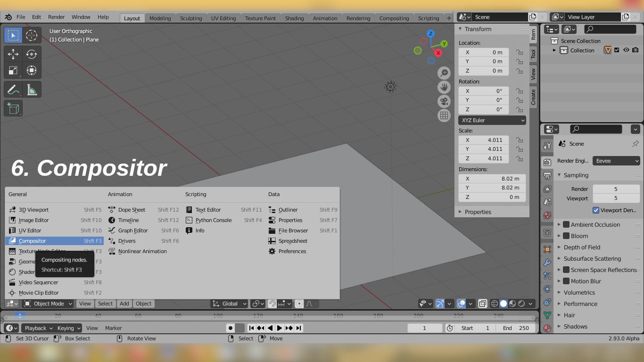Open Object Mode dropdown
The width and height of the screenshot is (644, 362).
click(x=48, y=304)
